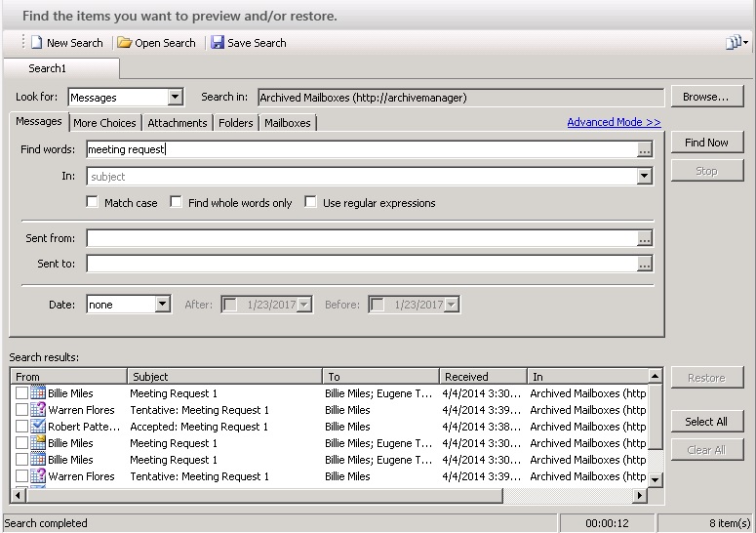The width and height of the screenshot is (756, 533).
Task: Click the ellipsis button beside Find words
Action: click(644, 149)
